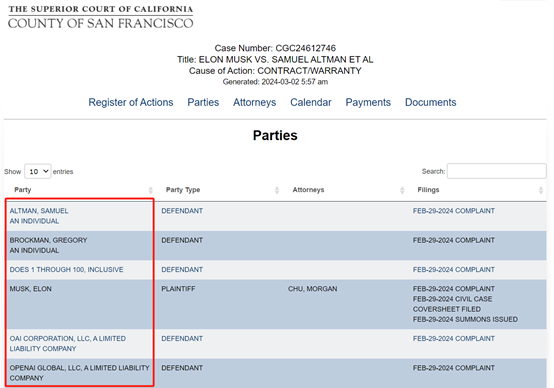554x388 pixels.
Task: Click into the Search input field
Action: (496, 171)
